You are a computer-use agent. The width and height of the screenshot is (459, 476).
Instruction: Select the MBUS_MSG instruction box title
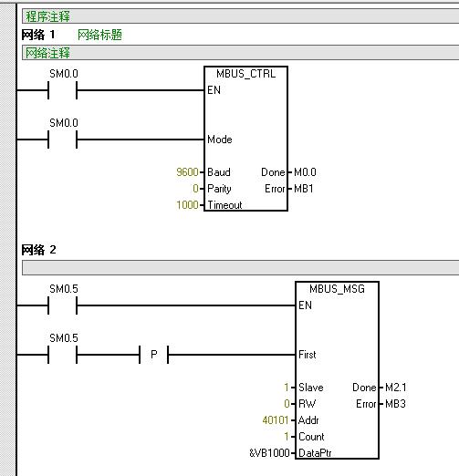click(x=337, y=289)
